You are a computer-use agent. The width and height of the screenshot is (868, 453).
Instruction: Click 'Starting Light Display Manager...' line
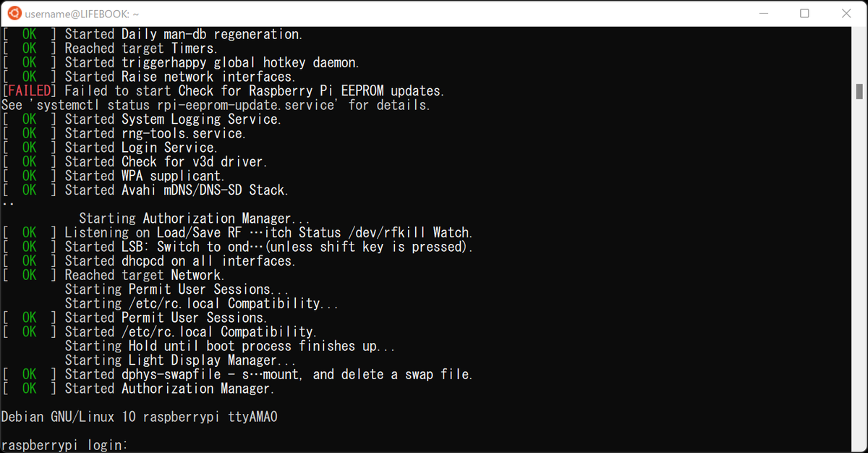click(x=180, y=360)
